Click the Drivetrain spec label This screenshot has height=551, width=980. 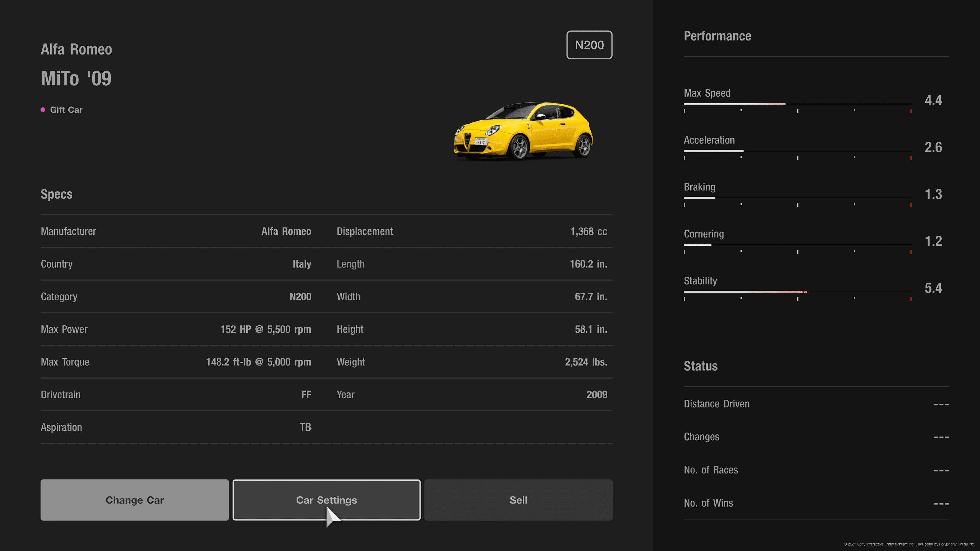[x=60, y=395]
